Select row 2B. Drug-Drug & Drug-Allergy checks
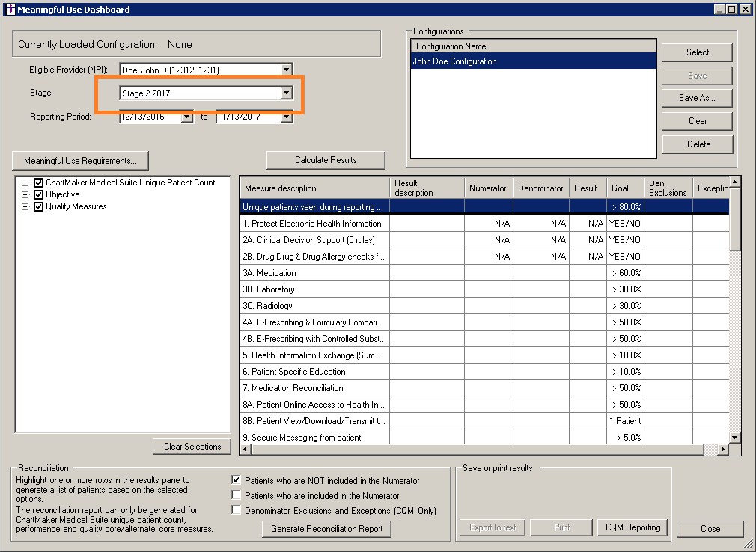 point(484,257)
